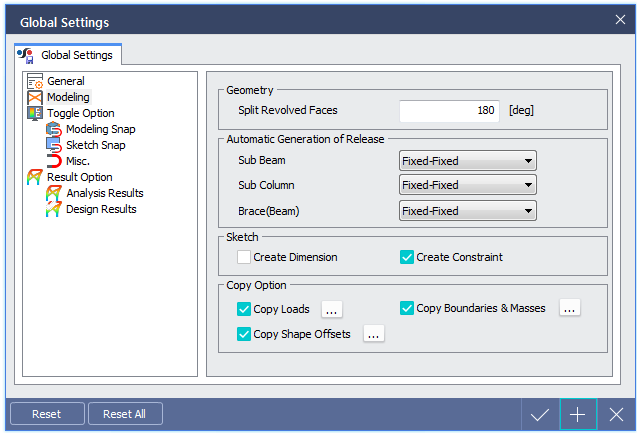Click the Sub Beam label

pos(262,160)
